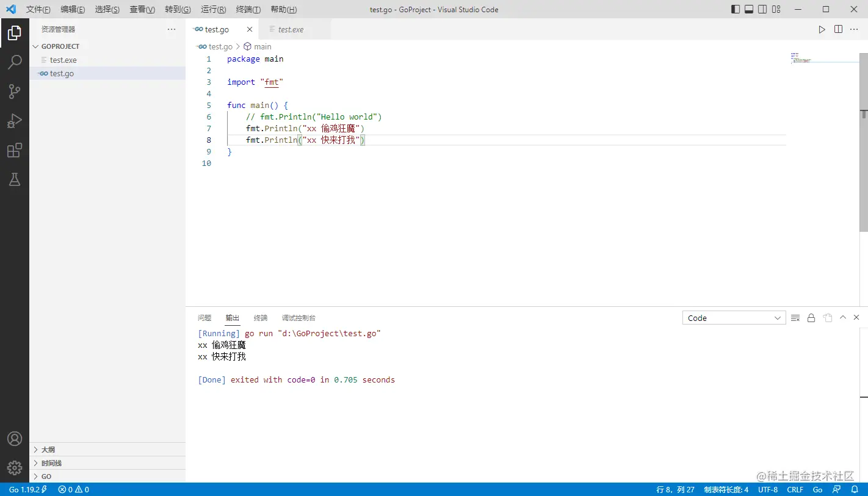Open notifications bell in status bar

(855, 489)
